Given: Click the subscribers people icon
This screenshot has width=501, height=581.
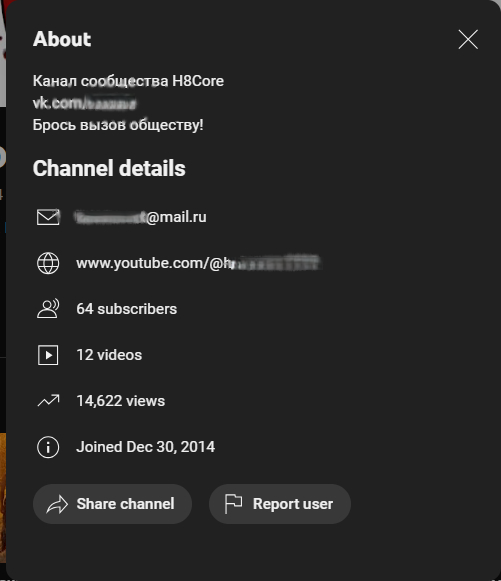Looking at the screenshot, I should 48,309.
